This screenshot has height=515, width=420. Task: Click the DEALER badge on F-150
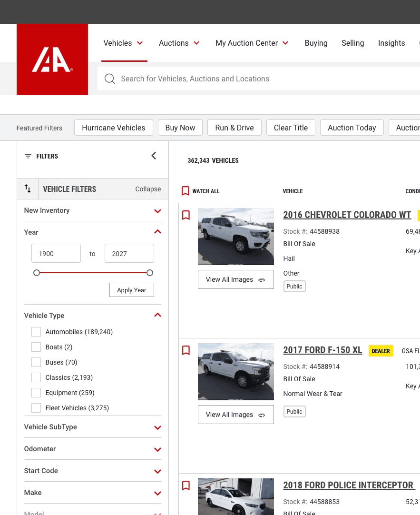[x=381, y=351]
